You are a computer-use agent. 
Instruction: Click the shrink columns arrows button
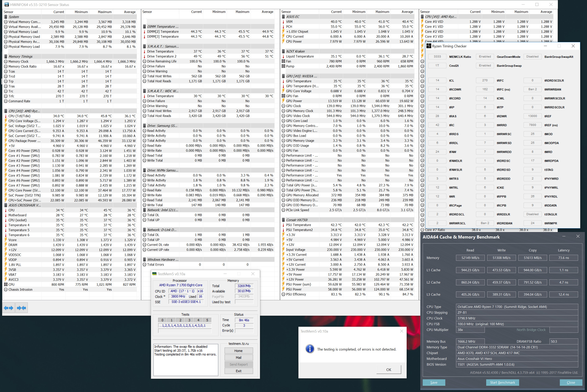point(21,308)
